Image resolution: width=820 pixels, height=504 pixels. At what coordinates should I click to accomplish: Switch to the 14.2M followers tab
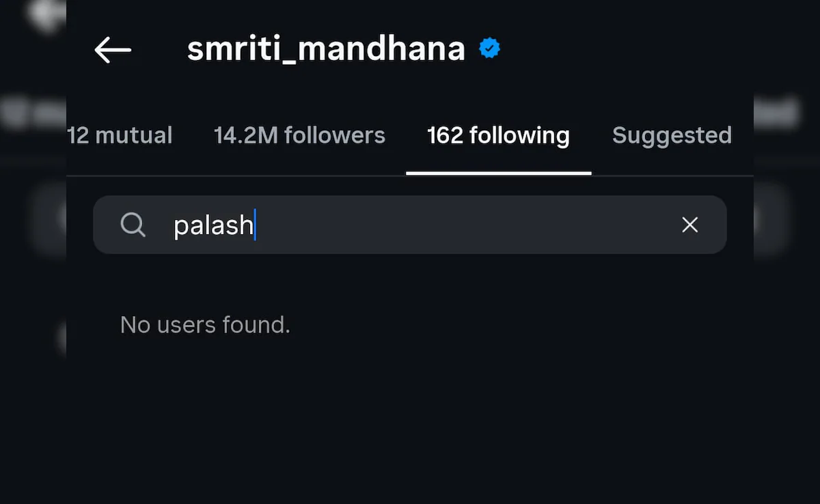(x=299, y=135)
